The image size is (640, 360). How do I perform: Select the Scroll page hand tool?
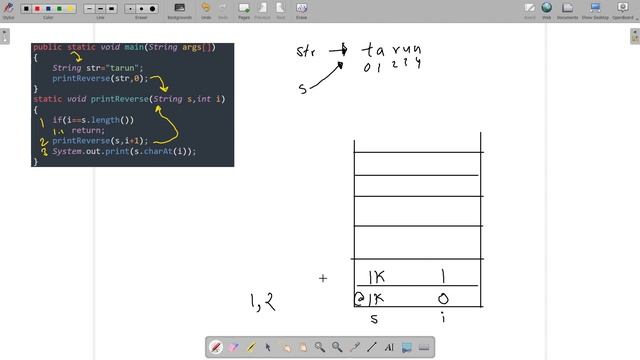pyautogui.click(x=302, y=347)
